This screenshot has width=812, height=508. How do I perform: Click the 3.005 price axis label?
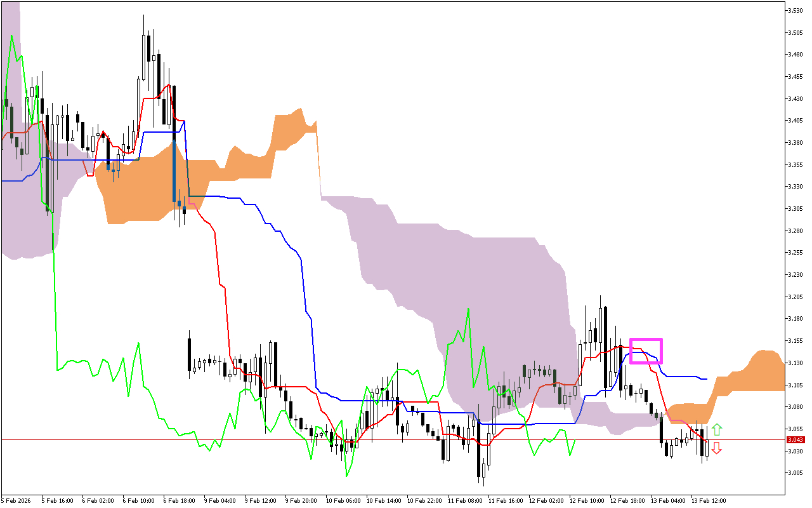point(796,472)
